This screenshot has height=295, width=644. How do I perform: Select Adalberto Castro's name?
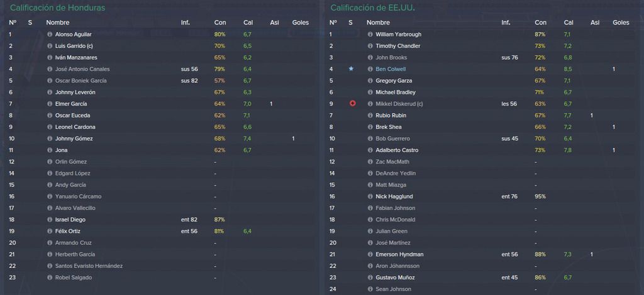click(397, 150)
